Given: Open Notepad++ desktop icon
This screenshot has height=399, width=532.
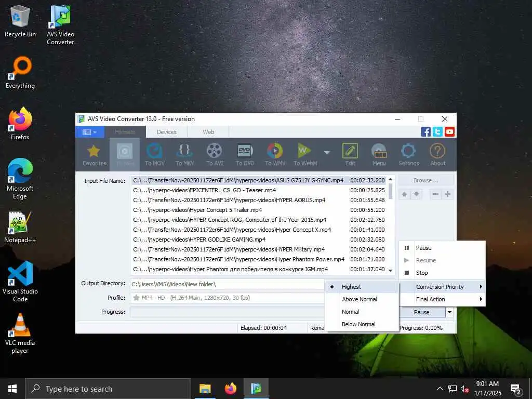Looking at the screenshot, I should [x=20, y=227].
